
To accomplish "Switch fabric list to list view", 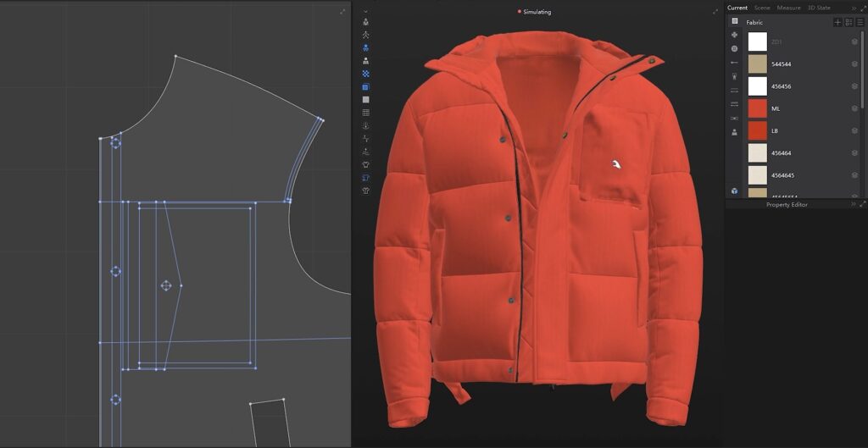I will coord(859,22).
